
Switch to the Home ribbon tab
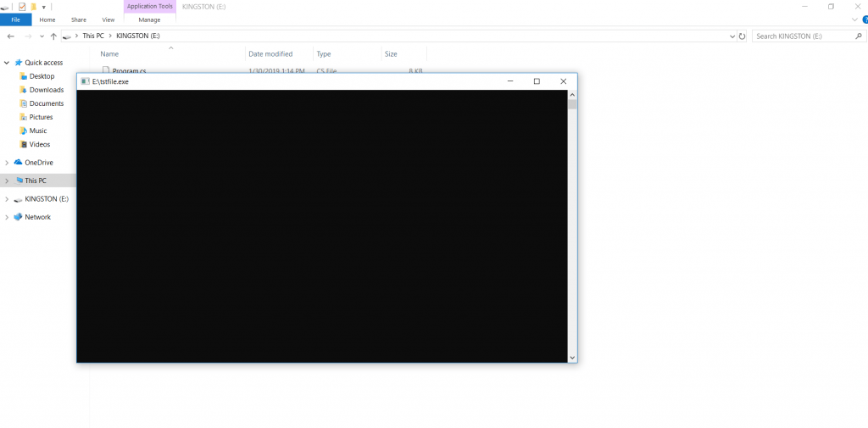[47, 20]
